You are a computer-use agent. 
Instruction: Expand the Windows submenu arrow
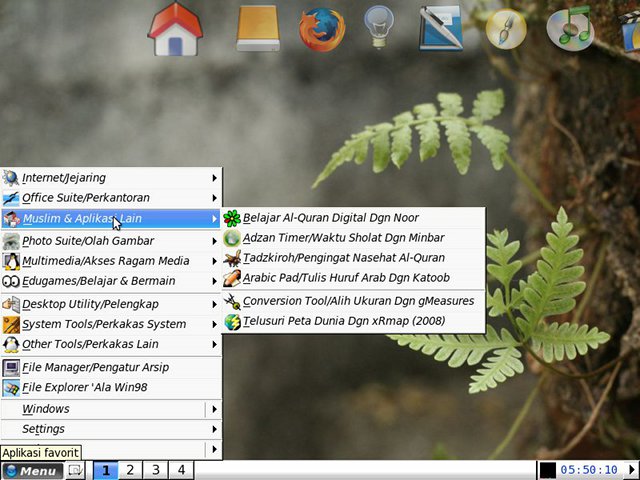214,409
